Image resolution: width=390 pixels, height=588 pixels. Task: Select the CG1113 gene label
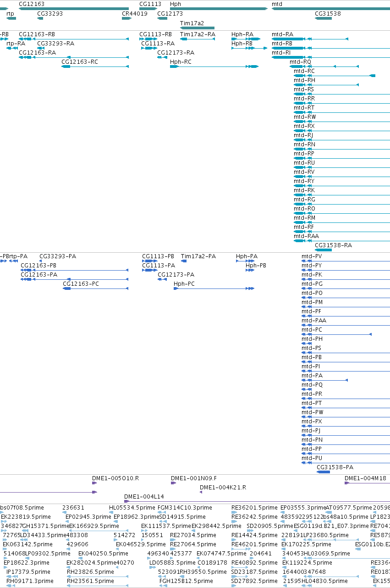pos(150,4)
